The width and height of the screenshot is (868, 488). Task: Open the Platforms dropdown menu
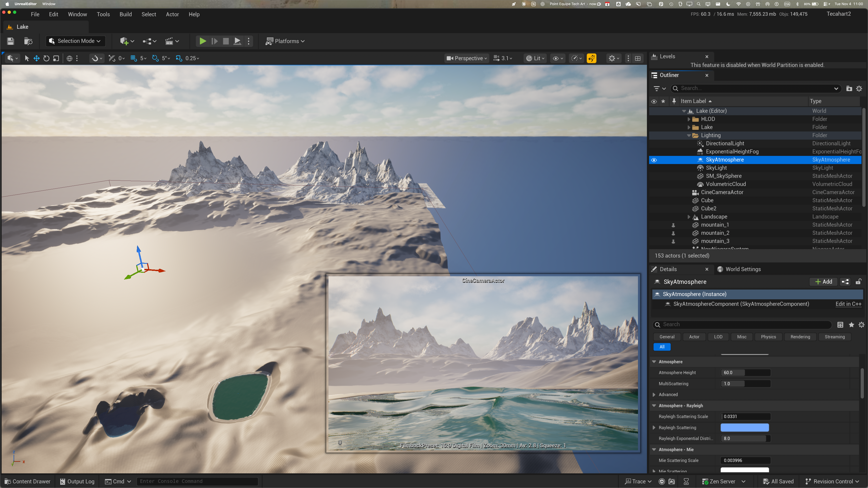(285, 41)
